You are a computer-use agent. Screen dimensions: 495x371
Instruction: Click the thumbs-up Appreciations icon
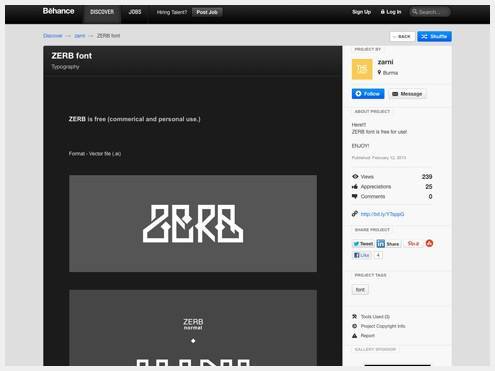pyautogui.click(x=355, y=187)
